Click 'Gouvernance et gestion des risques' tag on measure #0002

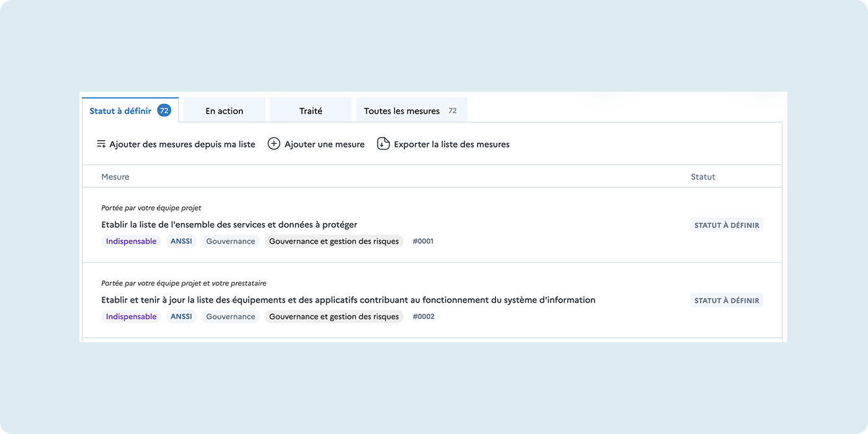(334, 317)
